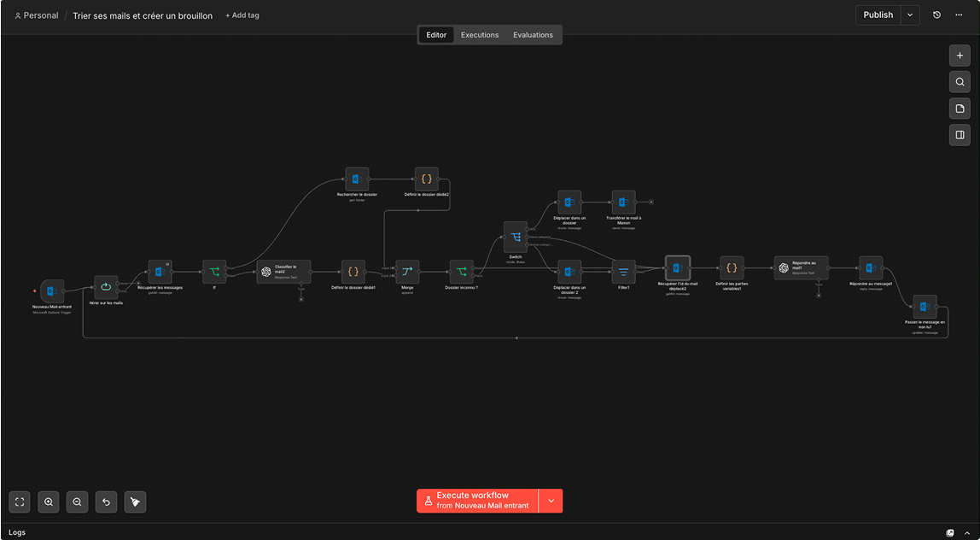This screenshot has width=980, height=540.
Task: Select the Définir le dossier dédié1 code node
Action: (353, 273)
